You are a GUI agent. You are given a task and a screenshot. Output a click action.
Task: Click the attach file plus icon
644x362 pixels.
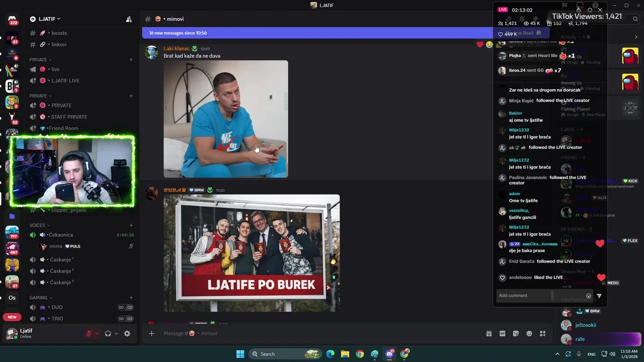(151, 333)
